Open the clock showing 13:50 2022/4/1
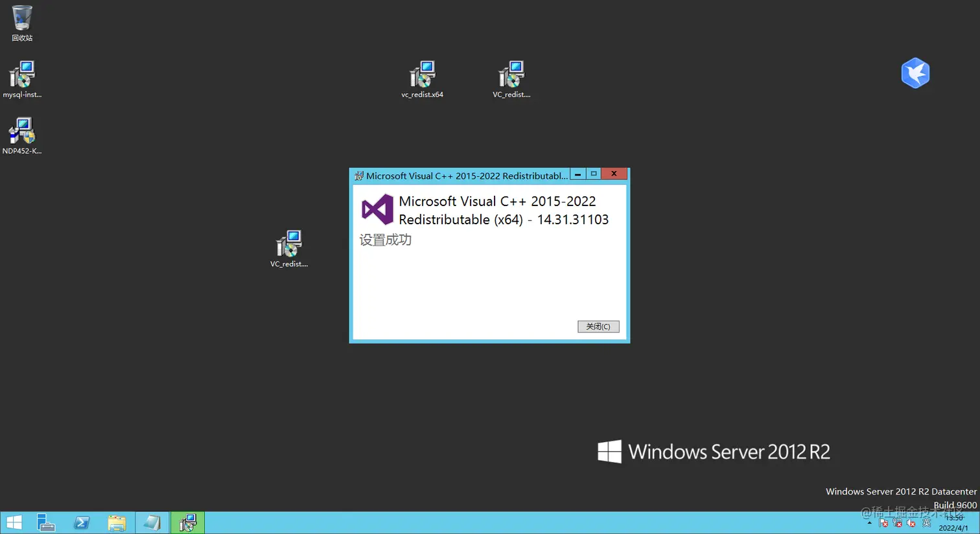980x534 pixels. tap(953, 523)
